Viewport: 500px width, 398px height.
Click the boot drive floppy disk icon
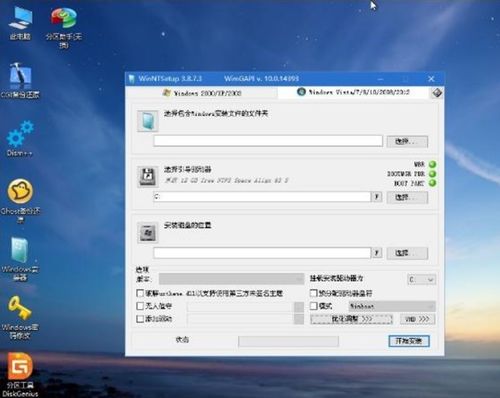click(x=148, y=176)
